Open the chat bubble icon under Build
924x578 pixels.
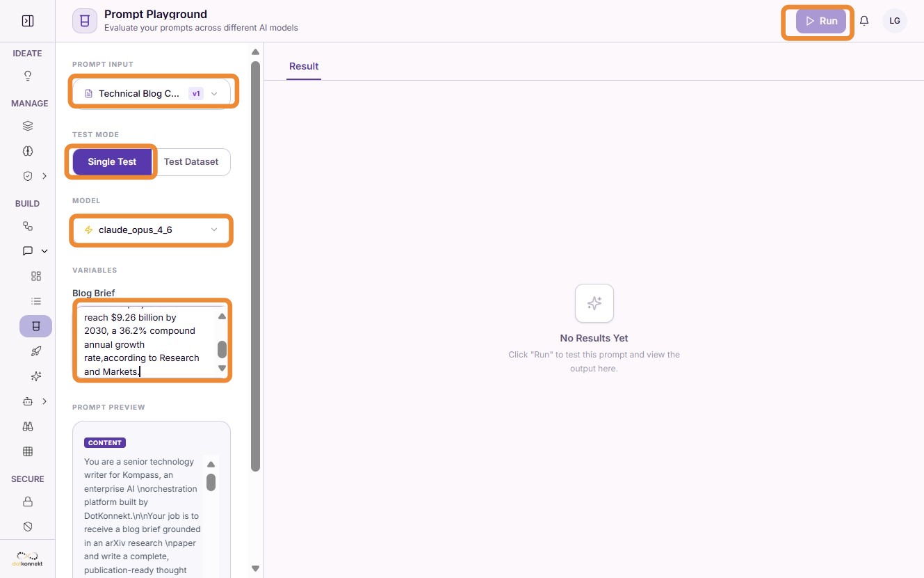(x=28, y=251)
